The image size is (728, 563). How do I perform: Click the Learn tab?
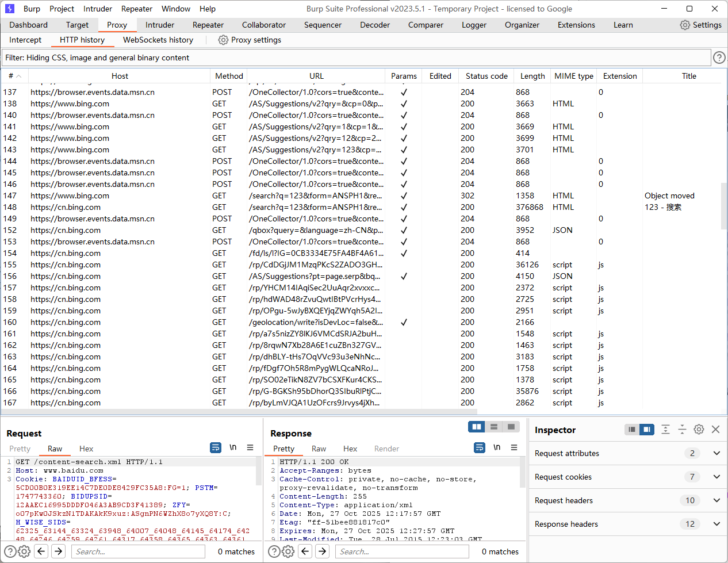(623, 25)
